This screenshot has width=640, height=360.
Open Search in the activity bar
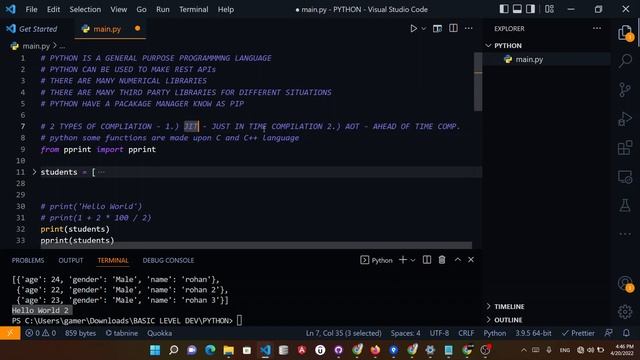coord(625,61)
